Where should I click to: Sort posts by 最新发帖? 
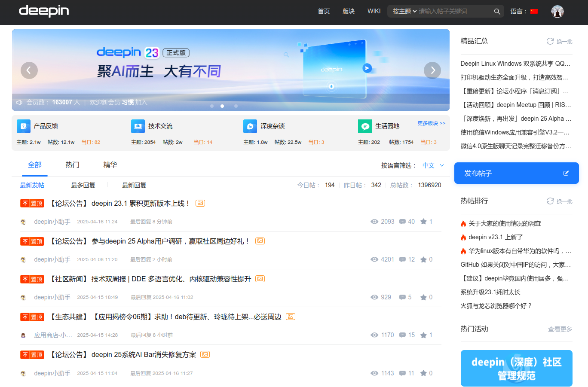(32, 185)
